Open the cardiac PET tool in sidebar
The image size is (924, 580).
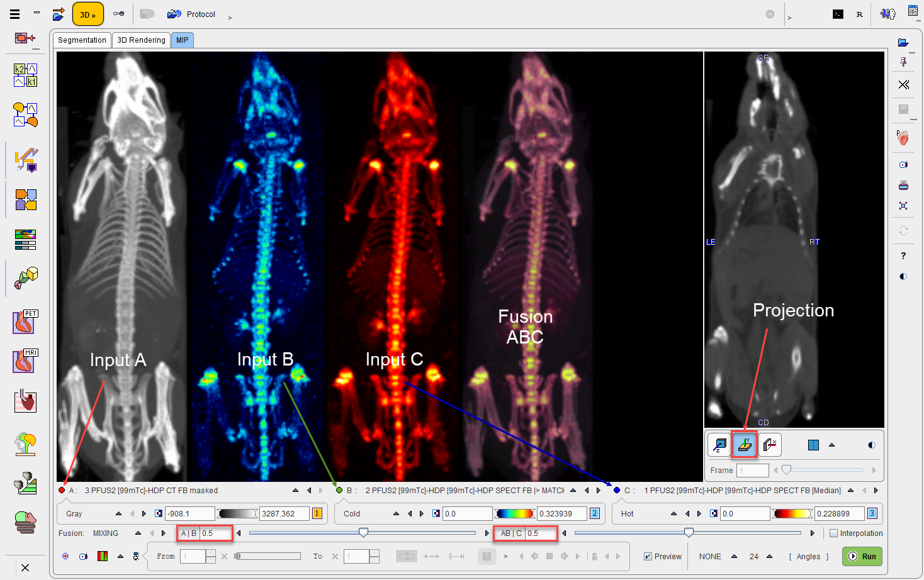[26, 321]
